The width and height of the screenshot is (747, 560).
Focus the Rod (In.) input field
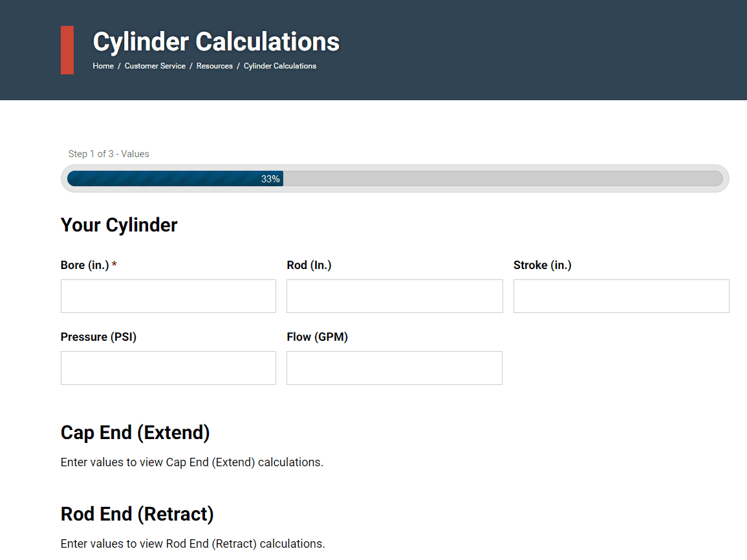[x=395, y=296]
